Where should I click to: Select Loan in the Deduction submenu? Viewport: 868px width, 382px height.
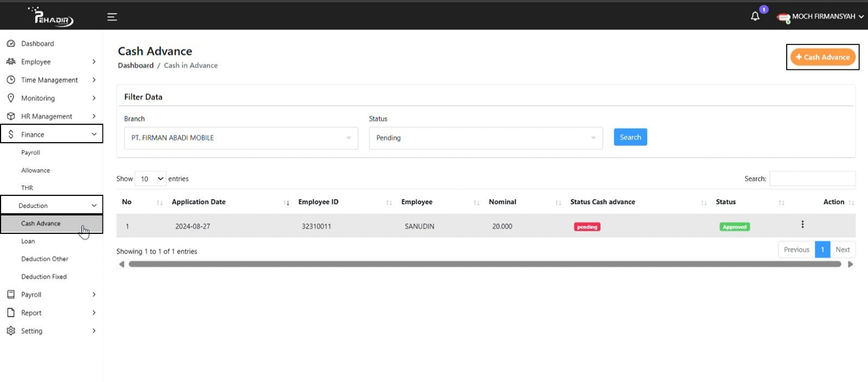pos(28,241)
